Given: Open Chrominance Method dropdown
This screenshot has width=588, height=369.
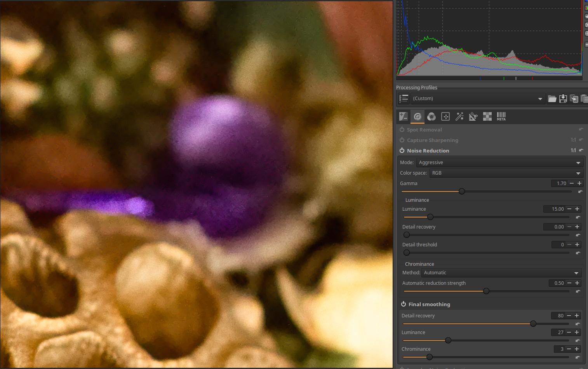Looking at the screenshot, I should [501, 273].
